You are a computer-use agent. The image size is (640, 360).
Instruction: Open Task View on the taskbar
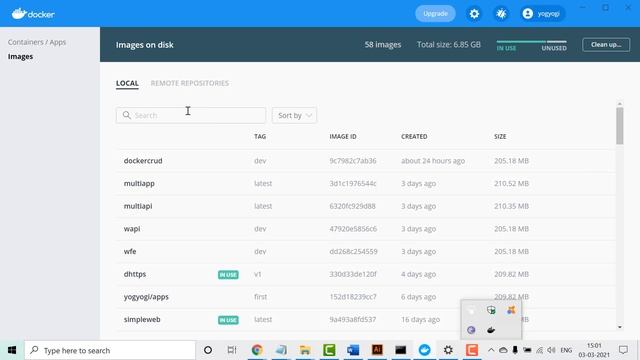(232, 350)
